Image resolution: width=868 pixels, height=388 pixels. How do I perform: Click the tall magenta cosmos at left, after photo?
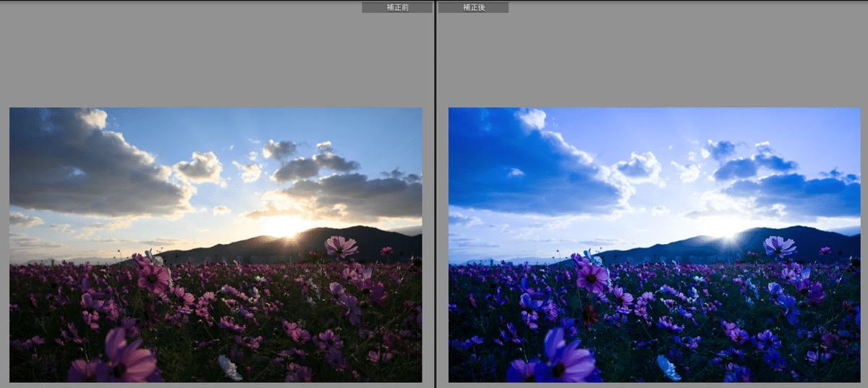(x=592, y=277)
